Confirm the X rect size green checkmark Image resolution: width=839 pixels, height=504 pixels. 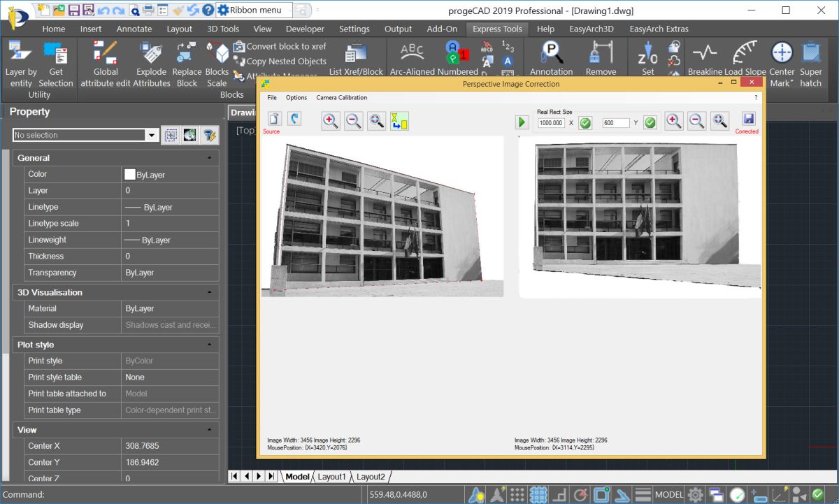tap(585, 123)
